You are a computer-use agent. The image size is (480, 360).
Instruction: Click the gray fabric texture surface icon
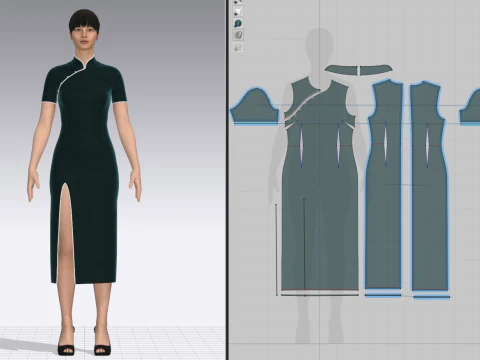[x=238, y=35]
